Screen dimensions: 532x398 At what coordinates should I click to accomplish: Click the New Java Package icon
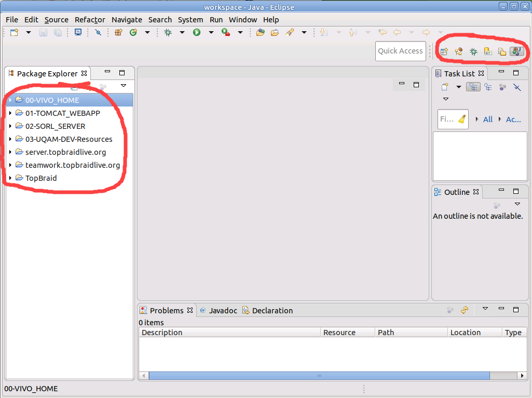(118, 33)
